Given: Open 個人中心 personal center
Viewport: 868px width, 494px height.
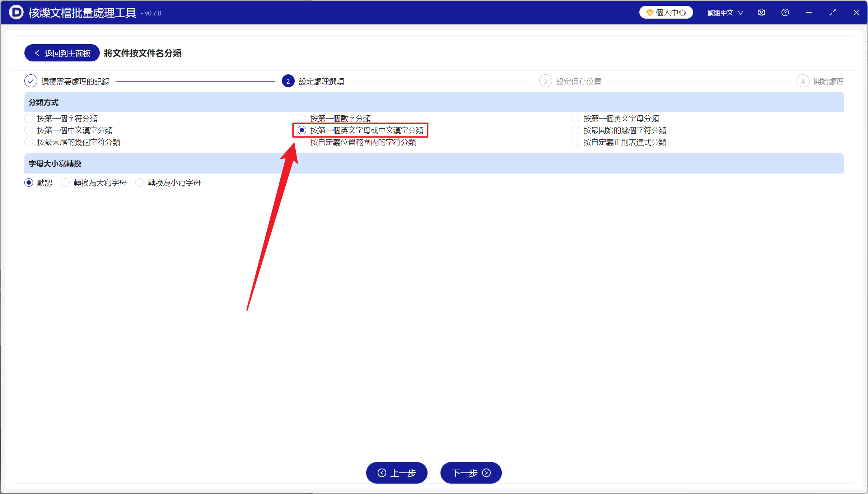Looking at the screenshot, I should [x=666, y=13].
